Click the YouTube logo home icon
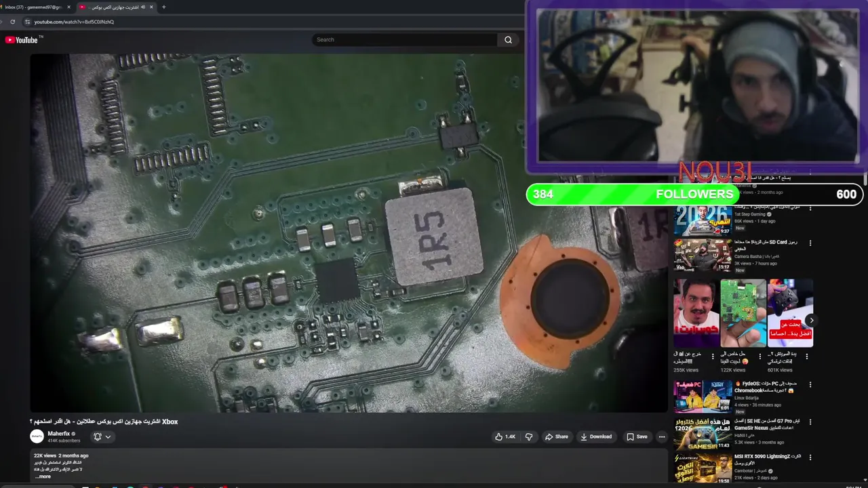This screenshot has width=868, height=488. coord(21,40)
